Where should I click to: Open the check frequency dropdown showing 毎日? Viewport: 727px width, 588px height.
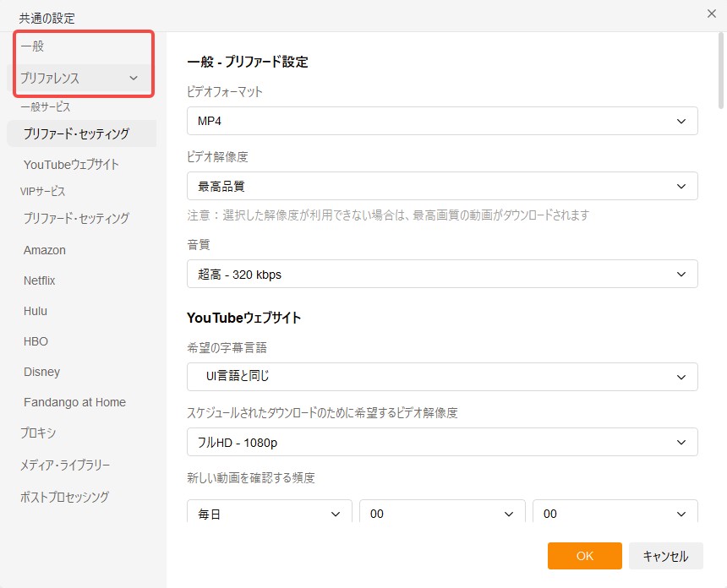(269, 513)
